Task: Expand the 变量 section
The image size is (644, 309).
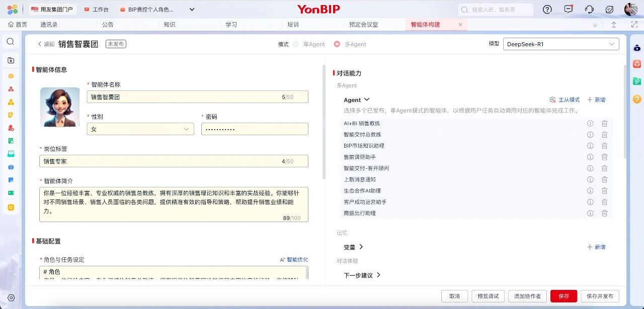Action: [x=353, y=247]
